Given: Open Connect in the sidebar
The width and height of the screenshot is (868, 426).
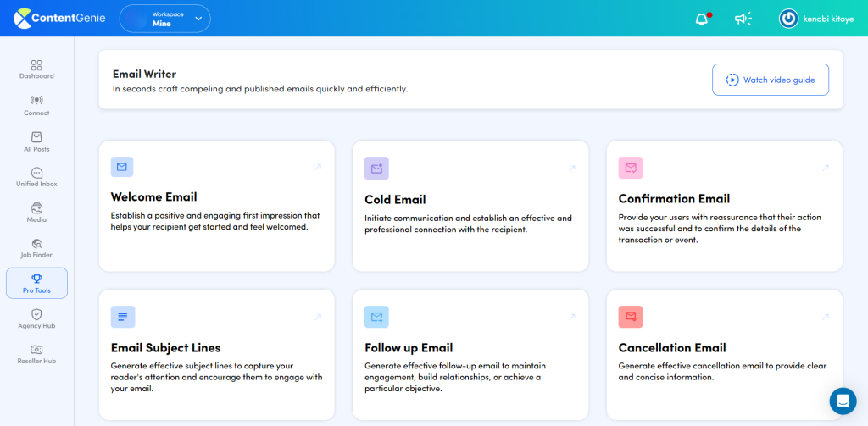Looking at the screenshot, I should click(x=36, y=106).
